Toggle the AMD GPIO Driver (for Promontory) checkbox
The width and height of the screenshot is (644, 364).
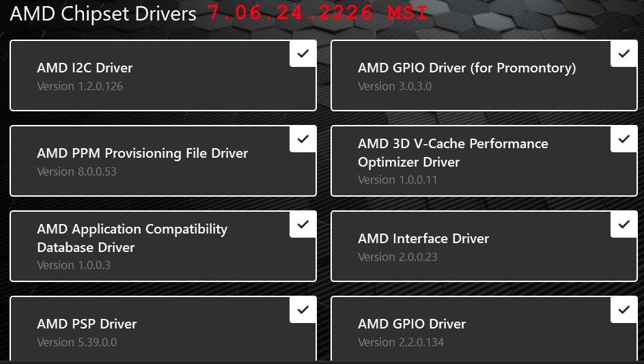[624, 53]
